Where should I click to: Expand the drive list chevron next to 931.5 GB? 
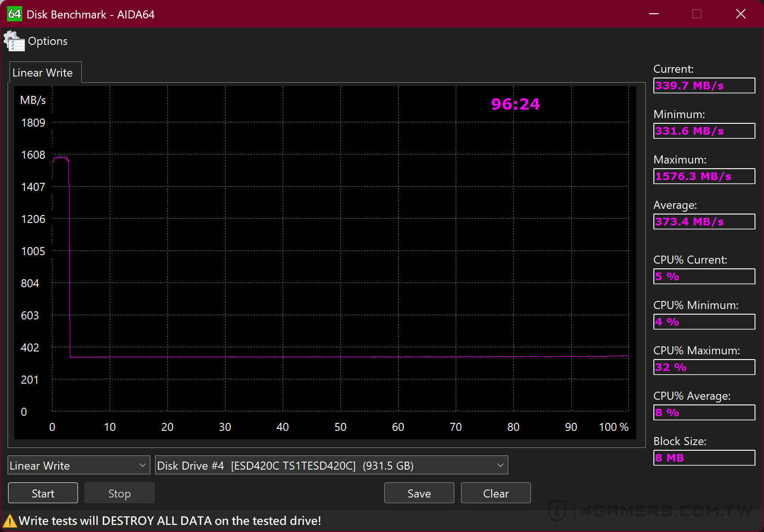point(500,465)
